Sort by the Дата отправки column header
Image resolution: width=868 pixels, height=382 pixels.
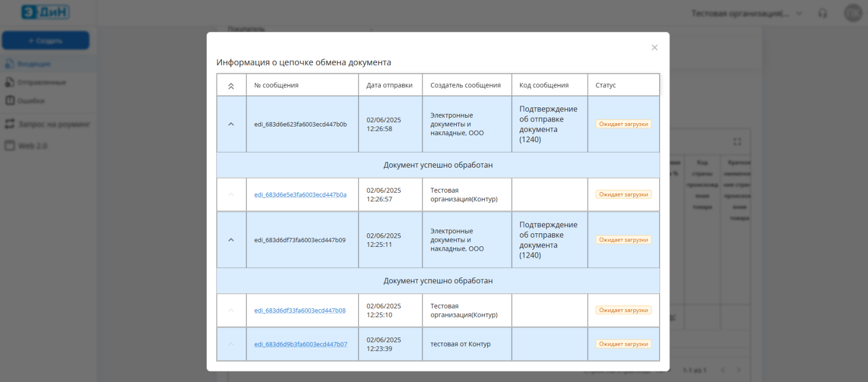coord(389,85)
